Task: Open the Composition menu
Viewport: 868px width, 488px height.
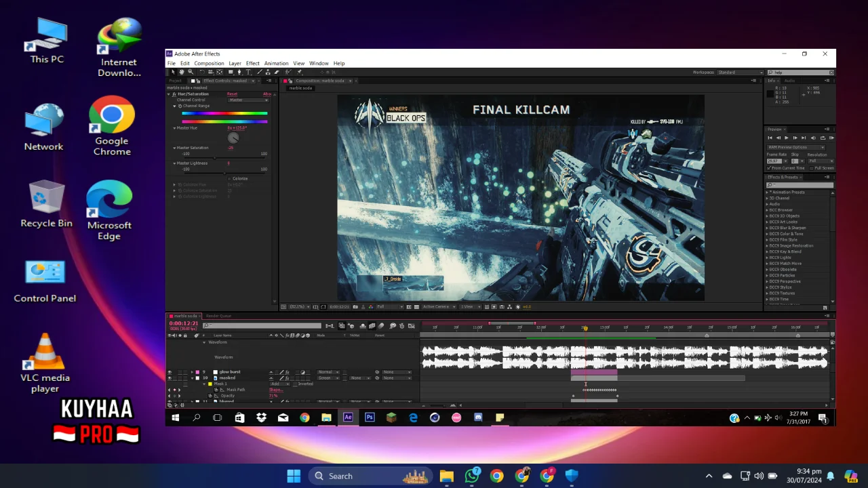Action: (x=209, y=63)
